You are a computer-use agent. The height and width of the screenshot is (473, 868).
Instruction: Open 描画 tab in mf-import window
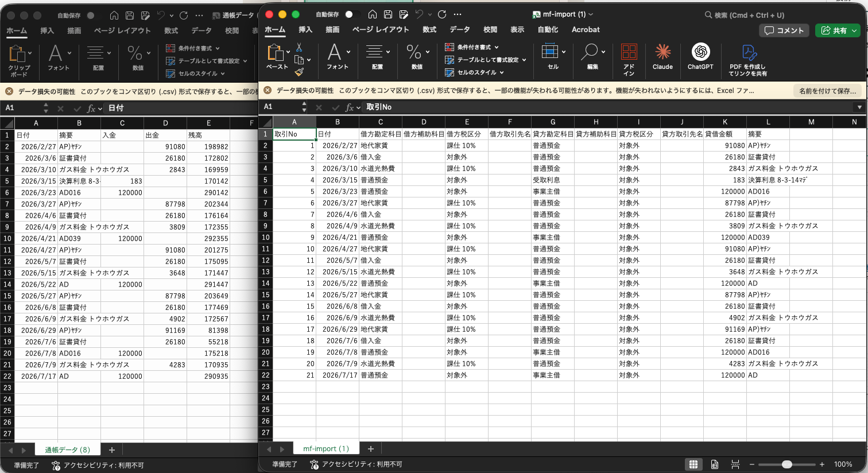click(x=332, y=30)
